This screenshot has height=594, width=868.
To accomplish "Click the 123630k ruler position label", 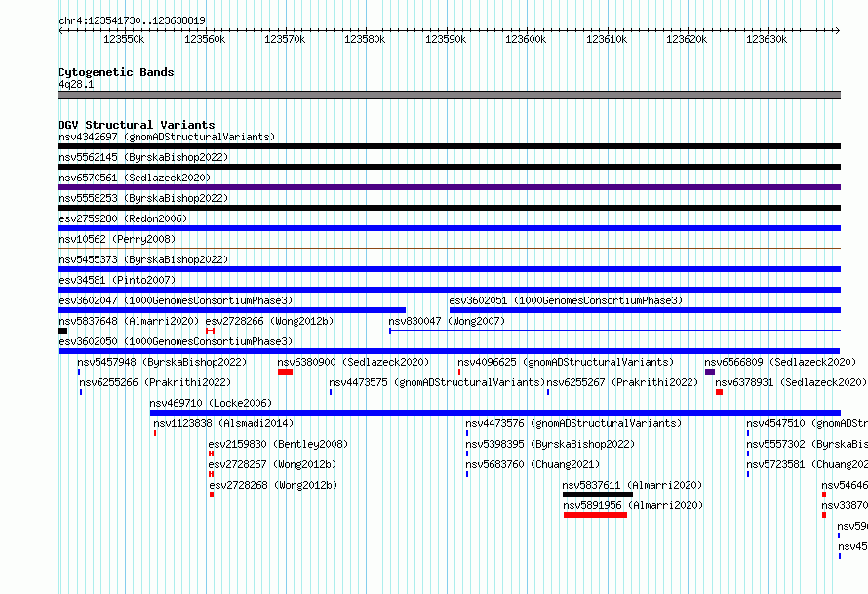I will 767,39.
